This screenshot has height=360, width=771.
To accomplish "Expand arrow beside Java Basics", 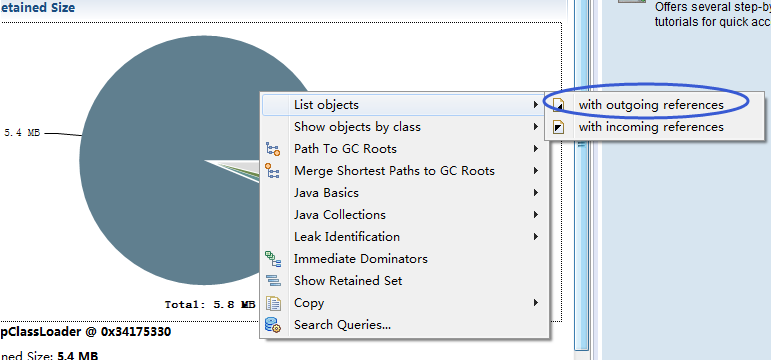I will [536, 193].
